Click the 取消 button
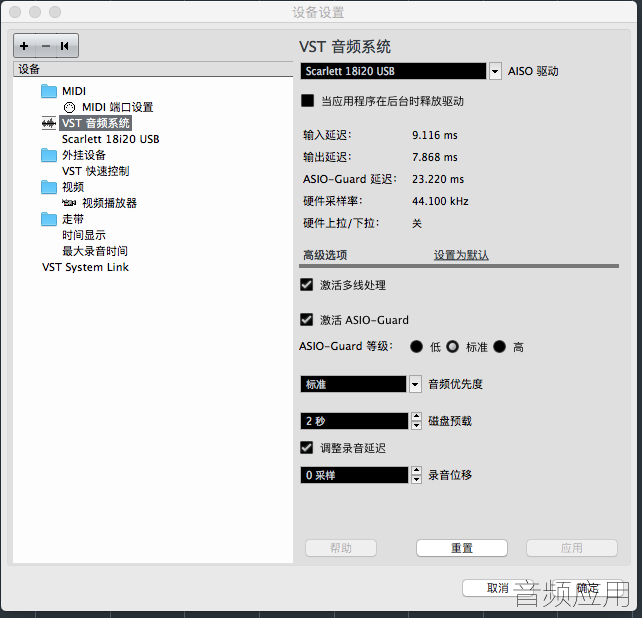The width and height of the screenshot is (642, 618). pyautogui.click(x=498, y=588)
